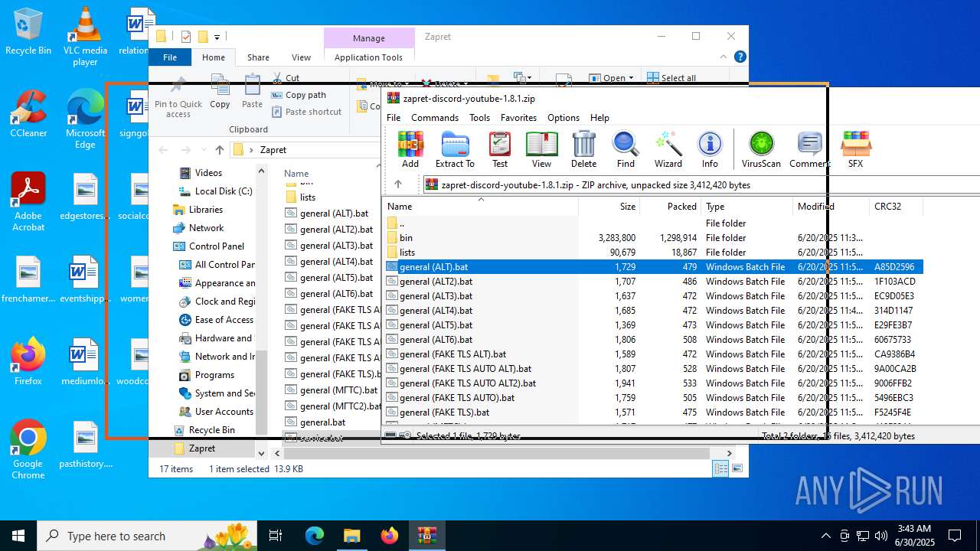Image resolution: width=980 pixels, height=551 pixels.
Task: Click the Info toolbar icon
Action: [x=710, y=149]
